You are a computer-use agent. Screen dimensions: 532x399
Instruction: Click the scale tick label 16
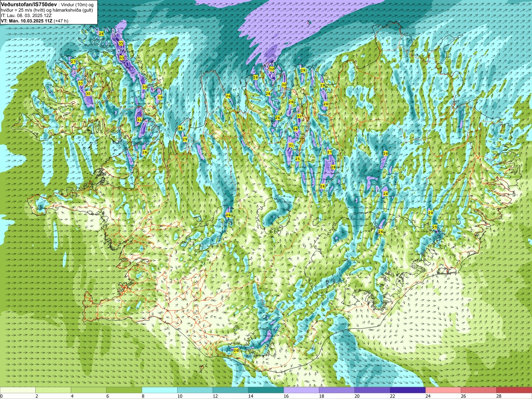[286, 396]
